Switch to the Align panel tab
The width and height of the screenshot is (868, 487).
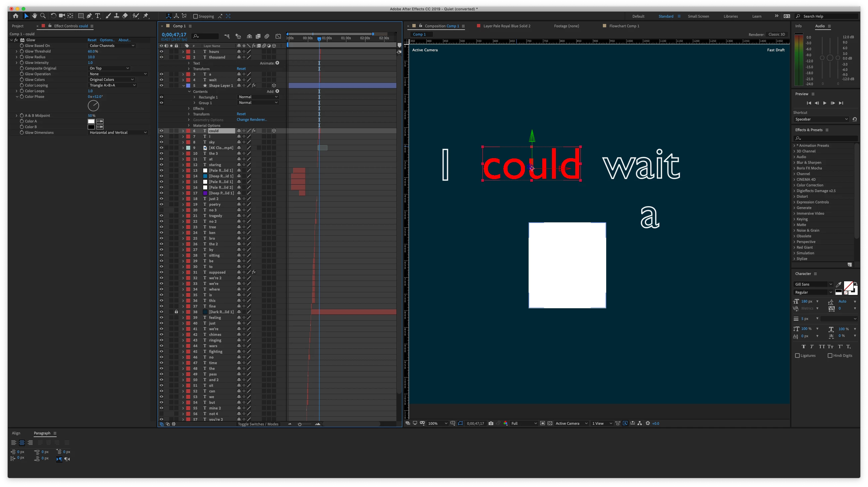pyautogui.click(x=16, y=433)
